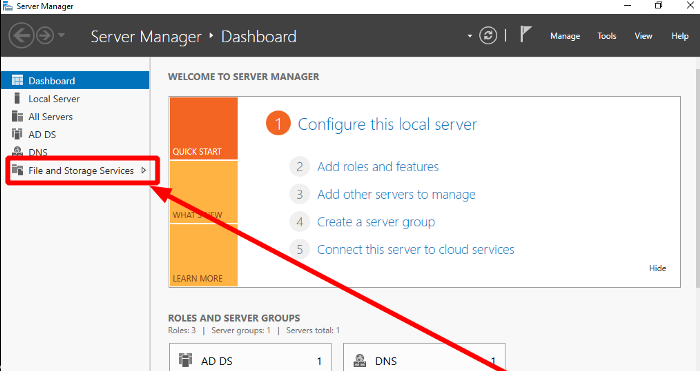Open the AD DS role tile
The height and width of the screenshot is (371, 700).
coord(250,357)
